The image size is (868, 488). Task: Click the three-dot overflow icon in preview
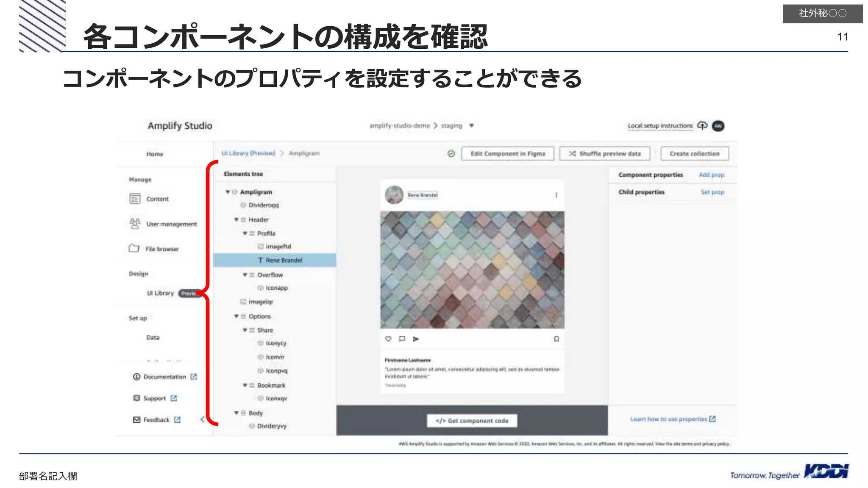pyautogui.click(x=556, y=195)
